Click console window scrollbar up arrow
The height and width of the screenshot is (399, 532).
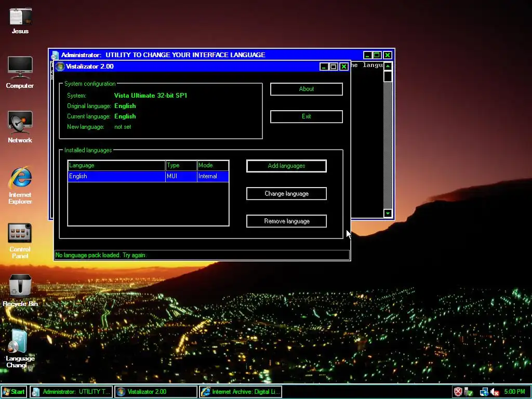tap(388, 66)
